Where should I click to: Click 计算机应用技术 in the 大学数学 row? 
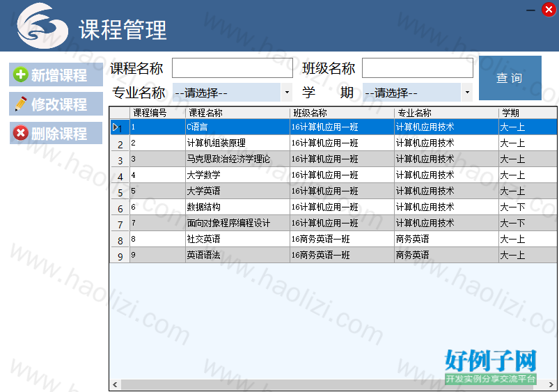click(x=446, y=175)
